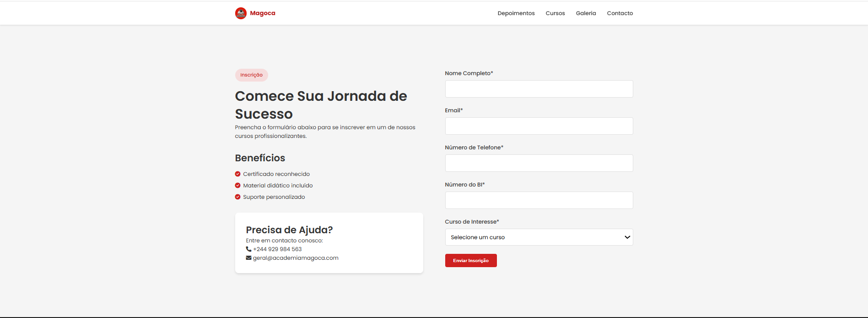
Task: Open the Galeria section
Action: tap(586, 13)
